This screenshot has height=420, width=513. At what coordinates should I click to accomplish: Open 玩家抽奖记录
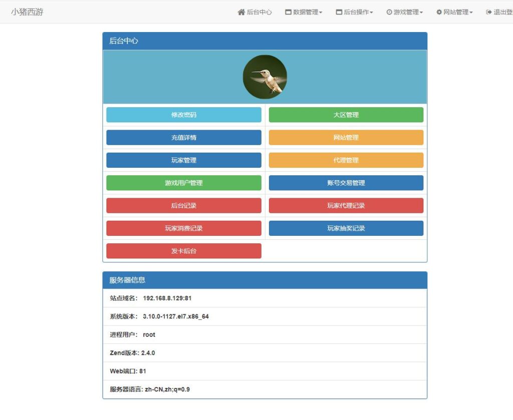point(346,228)
